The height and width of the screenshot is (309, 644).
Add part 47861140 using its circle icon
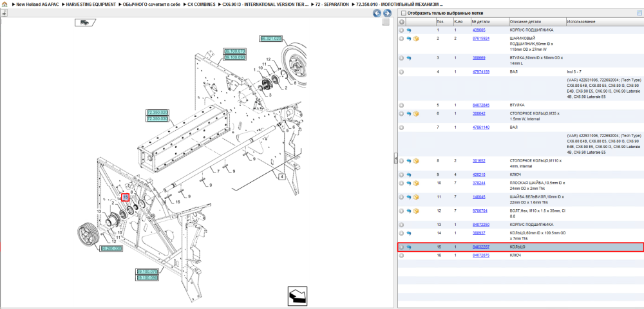coord(402,127)
